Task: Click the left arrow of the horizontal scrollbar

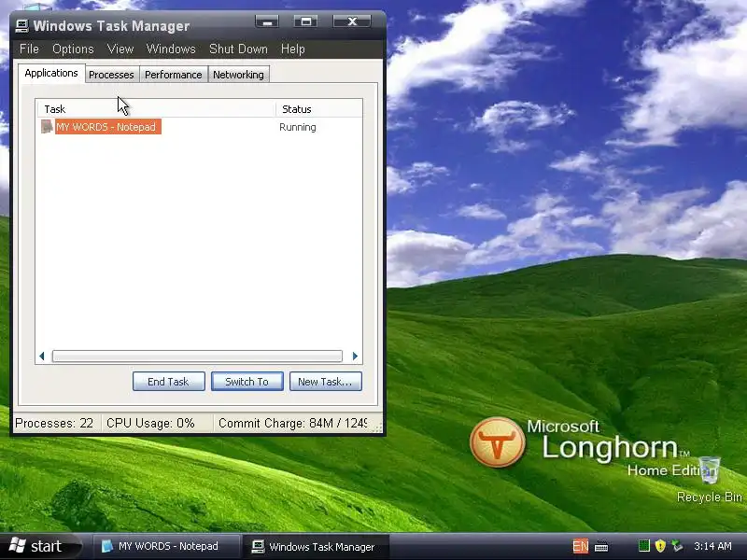Action: [x=42, y=357]
